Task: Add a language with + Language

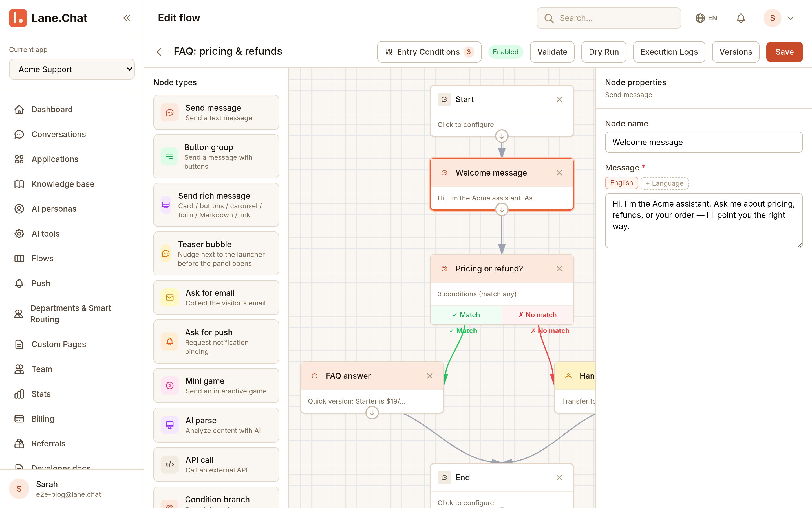Action: coord(664,183)
